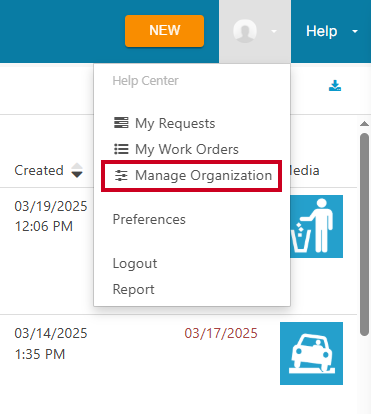Screen dimensions: 371x414
Task: Click the download export icon
Action: (x=335, y=86)
